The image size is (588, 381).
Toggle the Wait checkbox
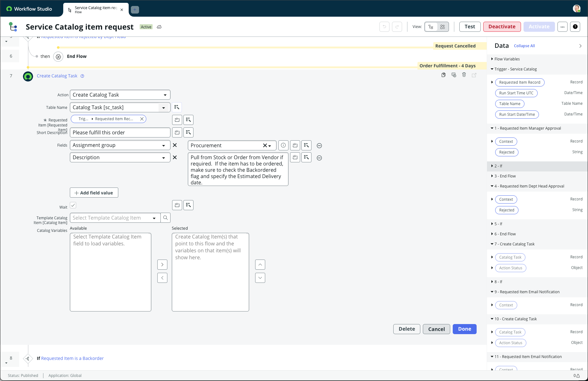pos(73,205)
